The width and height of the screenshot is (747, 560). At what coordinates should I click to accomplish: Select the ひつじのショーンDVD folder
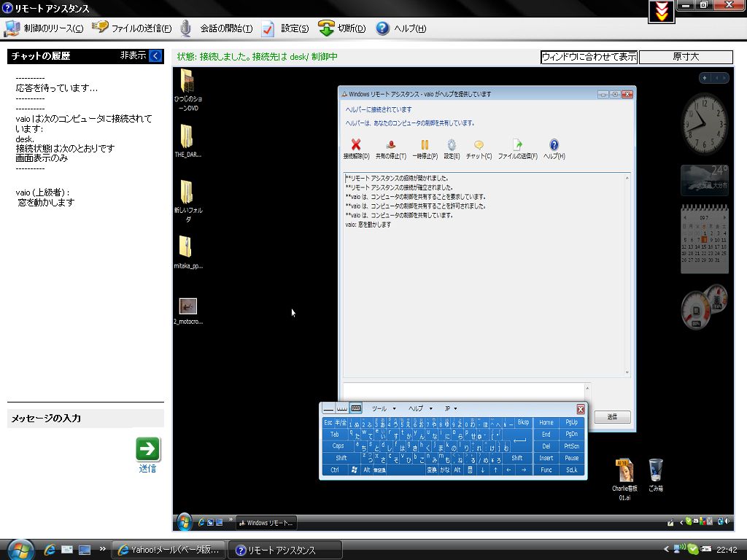pos(187,90)
